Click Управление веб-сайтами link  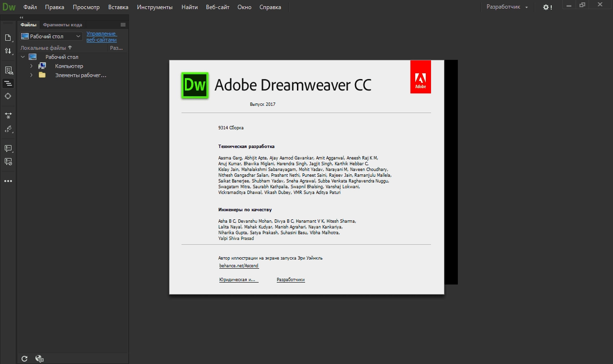[102, 37]
